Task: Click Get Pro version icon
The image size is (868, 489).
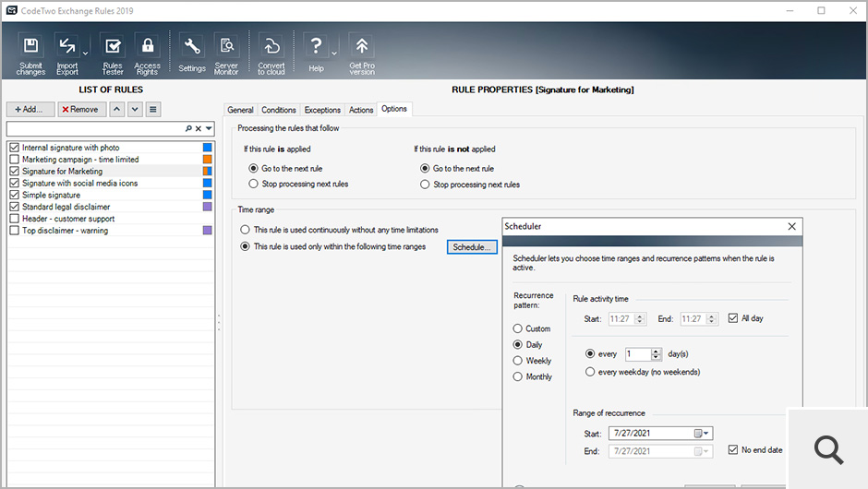Action: 362,54
